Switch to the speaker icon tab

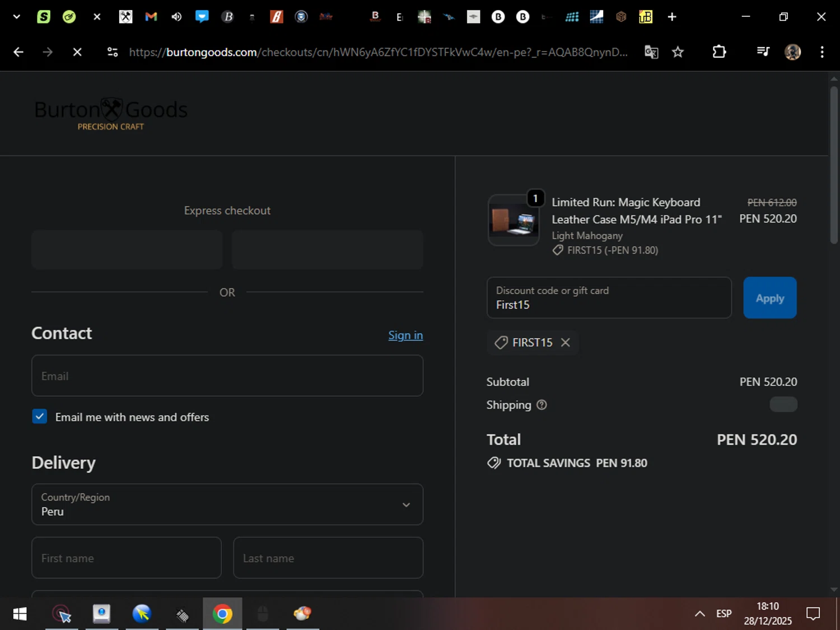176,17
